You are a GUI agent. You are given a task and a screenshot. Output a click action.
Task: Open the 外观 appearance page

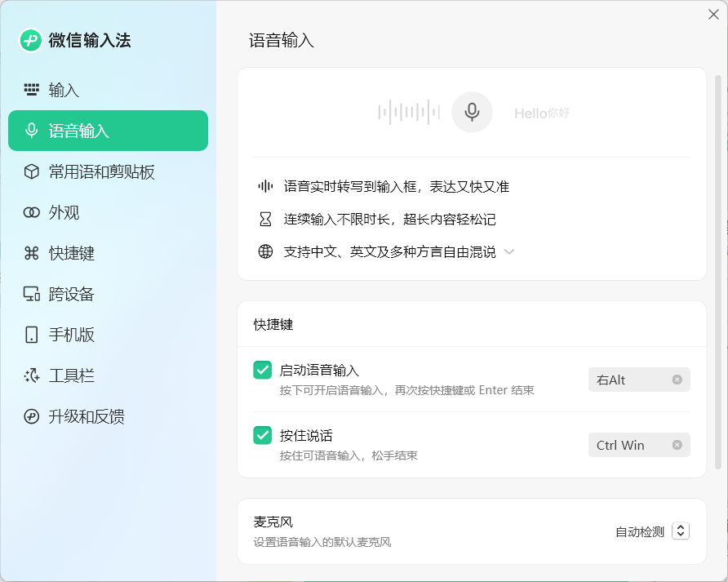(x=108, y=212)
